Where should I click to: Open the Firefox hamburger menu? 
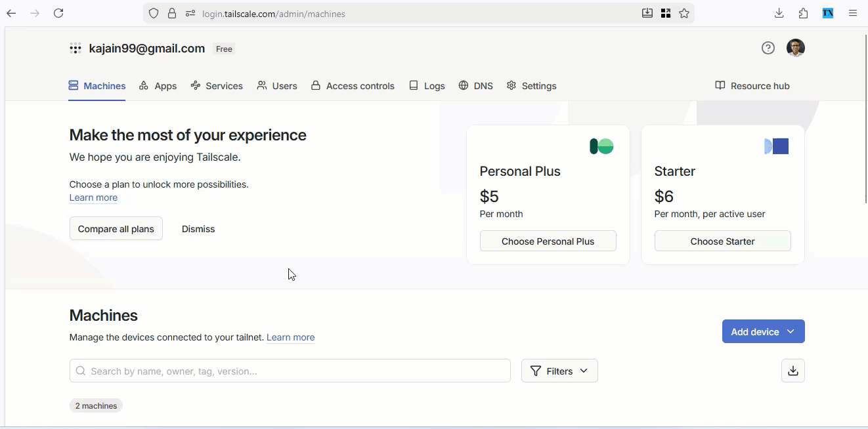coord(853,13)
